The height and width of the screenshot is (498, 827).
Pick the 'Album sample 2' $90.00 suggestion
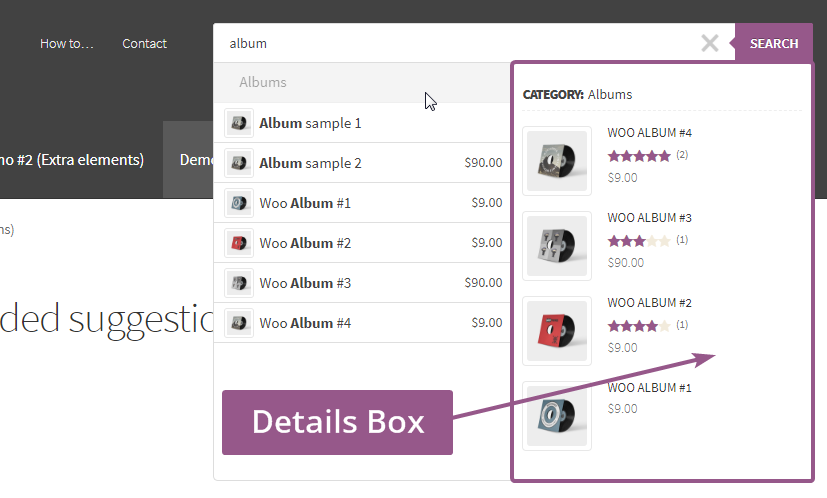310,163
